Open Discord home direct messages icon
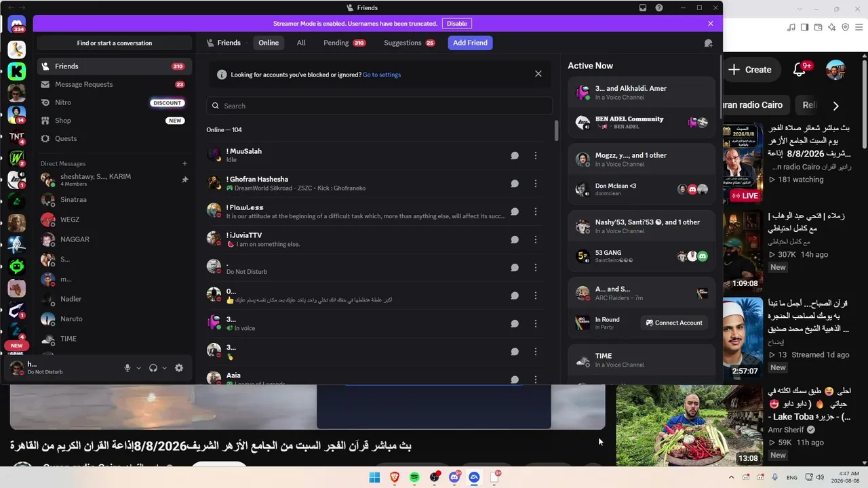The height and width of the screenshot is (488, 868). coord(17,24)
